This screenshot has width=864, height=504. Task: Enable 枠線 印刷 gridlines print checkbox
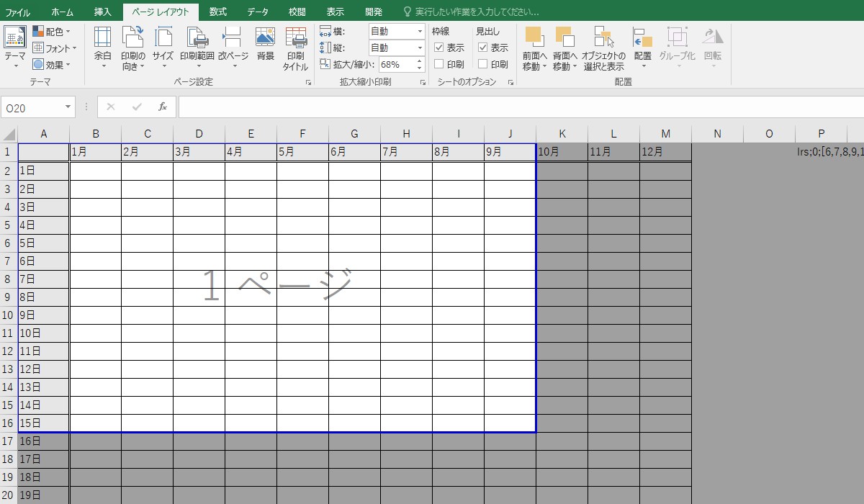[x=439, y=64]
